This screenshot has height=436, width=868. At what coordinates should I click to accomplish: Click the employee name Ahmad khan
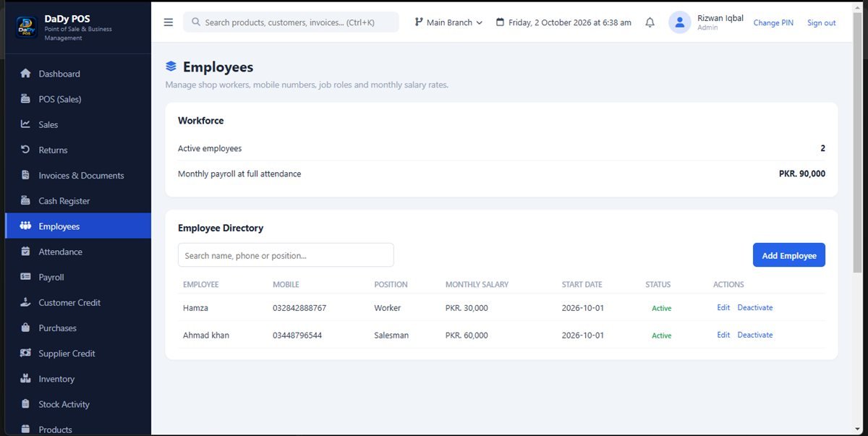[x=206, y=335]
